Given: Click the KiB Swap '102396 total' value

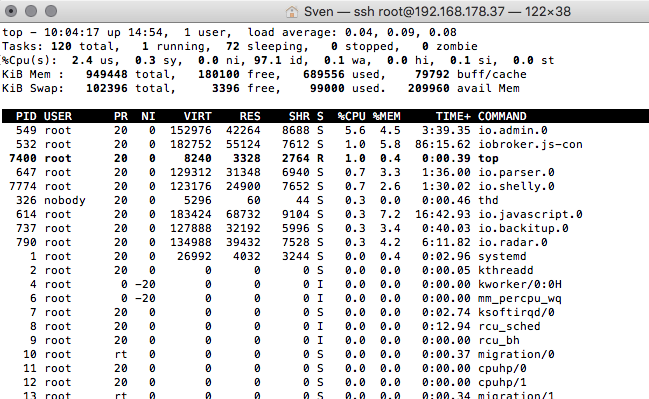Looking at the screenshot, I should tap(128, 89).
